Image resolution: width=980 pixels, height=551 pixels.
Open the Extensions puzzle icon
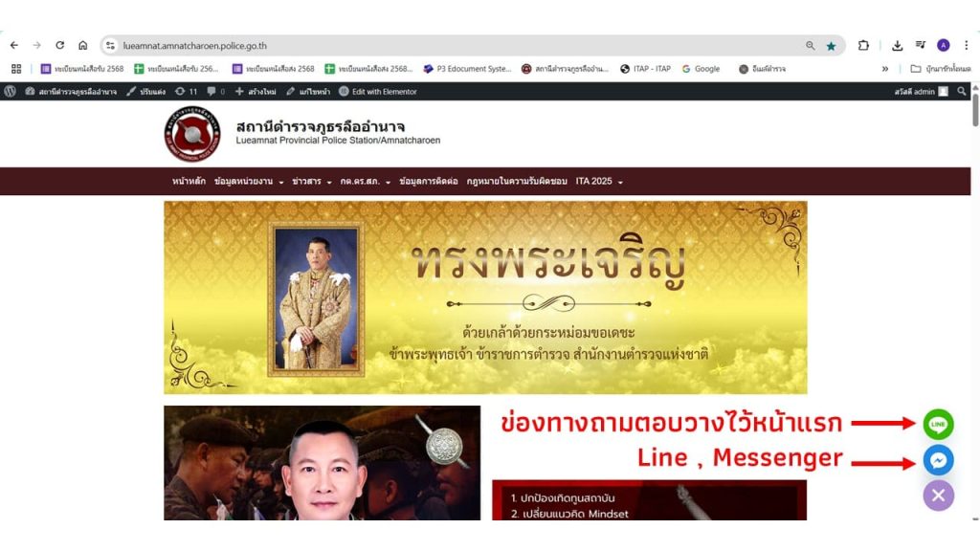[x=863, y=45]
